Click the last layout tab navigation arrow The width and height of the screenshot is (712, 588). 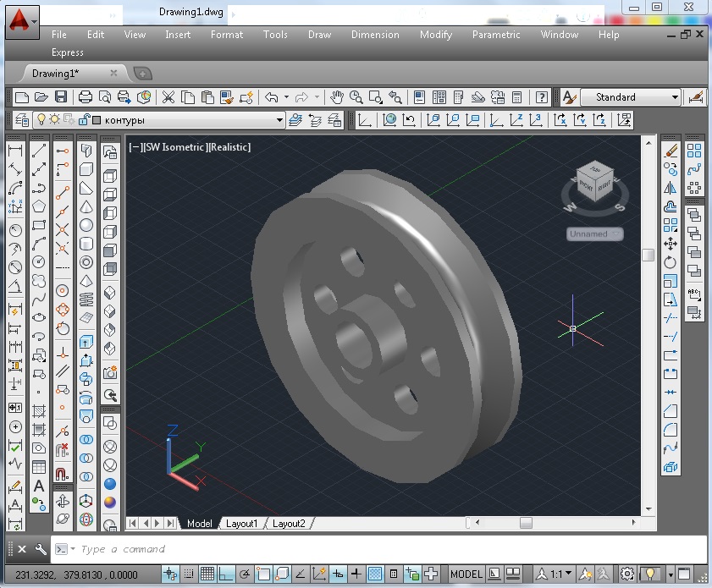[x=170, y=523]
